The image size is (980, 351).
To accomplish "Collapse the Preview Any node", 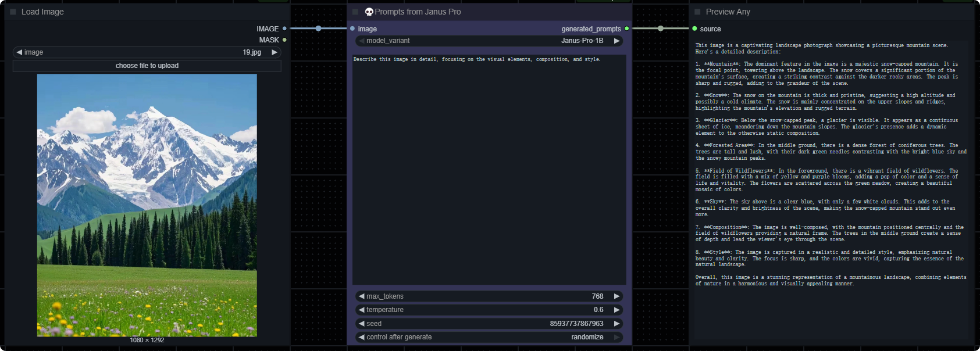I will [697, 12].
